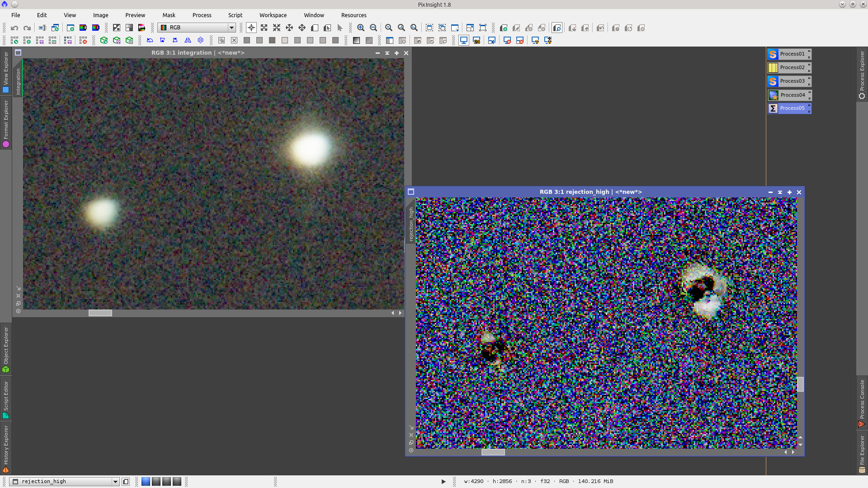This screenshot has width=868, height=488.
Task: Open the Process menu
Action: [202, 15]
